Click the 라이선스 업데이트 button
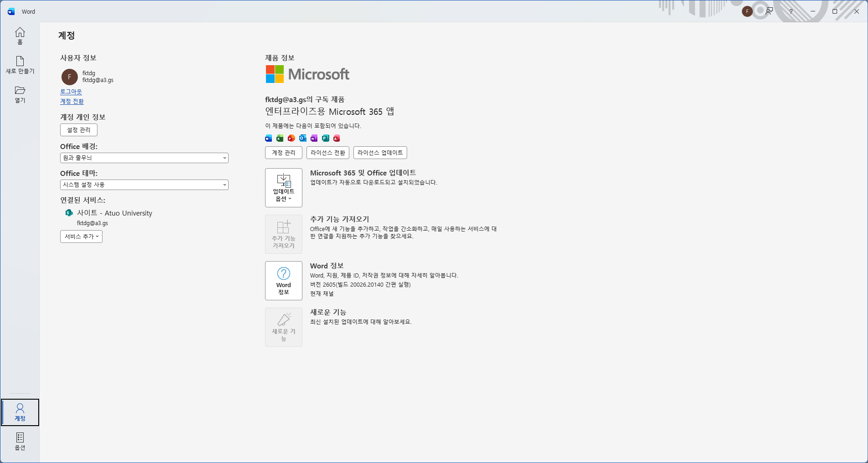Image resolution: width=868 pixels, height=463 pixels. point(380,153)
